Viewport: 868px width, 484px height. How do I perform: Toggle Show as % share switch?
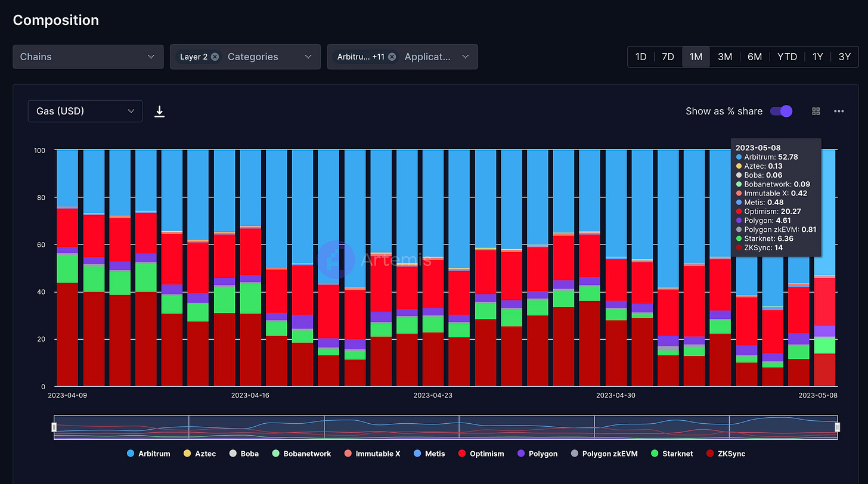781,111
